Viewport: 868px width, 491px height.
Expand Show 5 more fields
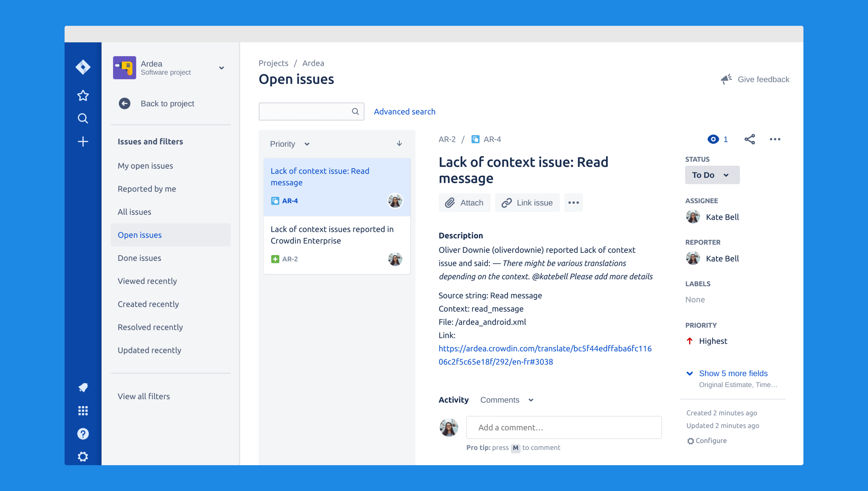tap(733, 373)
